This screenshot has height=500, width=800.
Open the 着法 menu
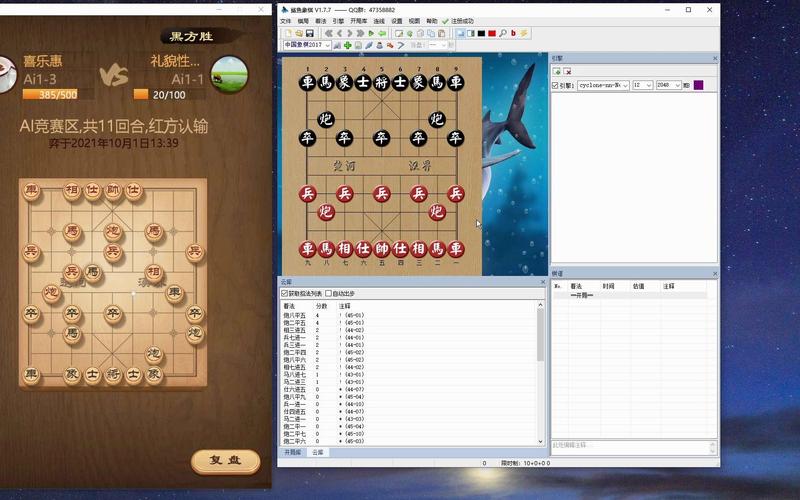click(x=320, y=21)
